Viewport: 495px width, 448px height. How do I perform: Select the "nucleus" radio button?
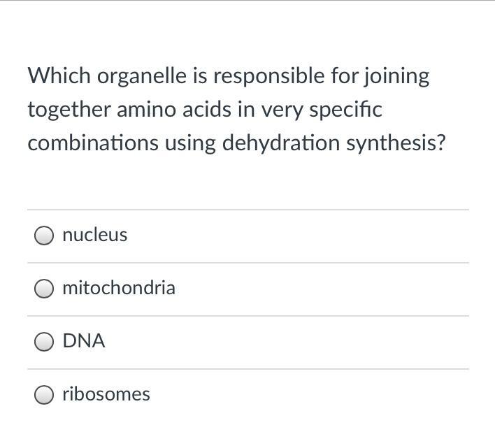[44, 236]
